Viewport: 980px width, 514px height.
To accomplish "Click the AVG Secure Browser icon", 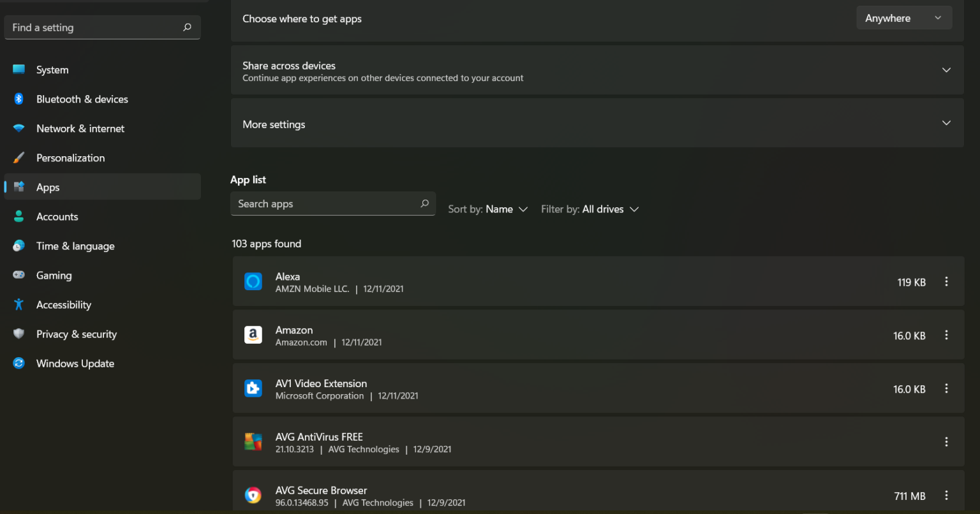I will (x=253, y=496).
